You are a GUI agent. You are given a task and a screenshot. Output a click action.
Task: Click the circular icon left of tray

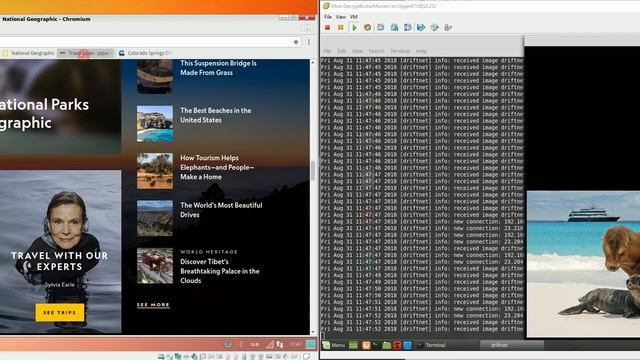click(x=228, y=344)
